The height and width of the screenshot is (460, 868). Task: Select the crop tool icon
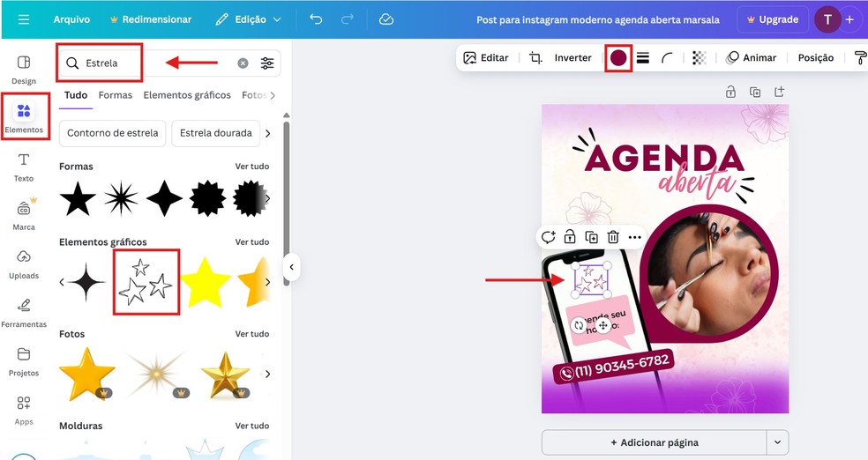point(535,57)
